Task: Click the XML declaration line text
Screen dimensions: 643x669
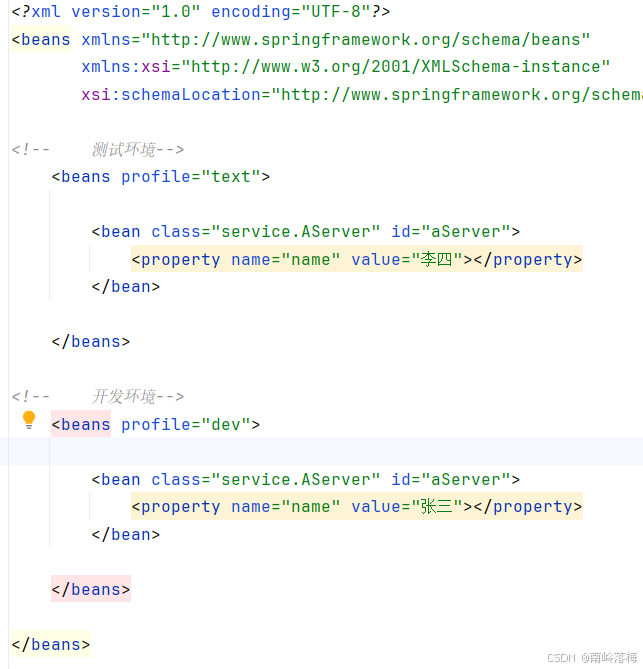Action: tap(201, 12)
